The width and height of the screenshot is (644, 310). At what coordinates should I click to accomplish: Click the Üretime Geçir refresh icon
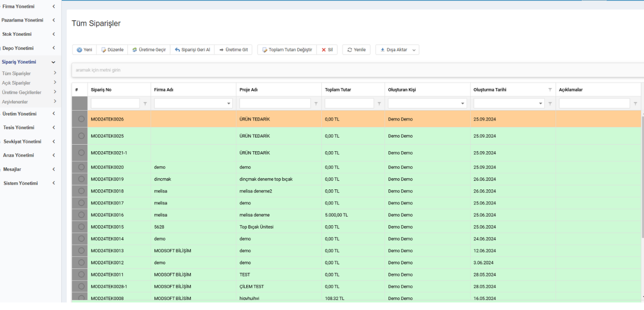(134, 50)
